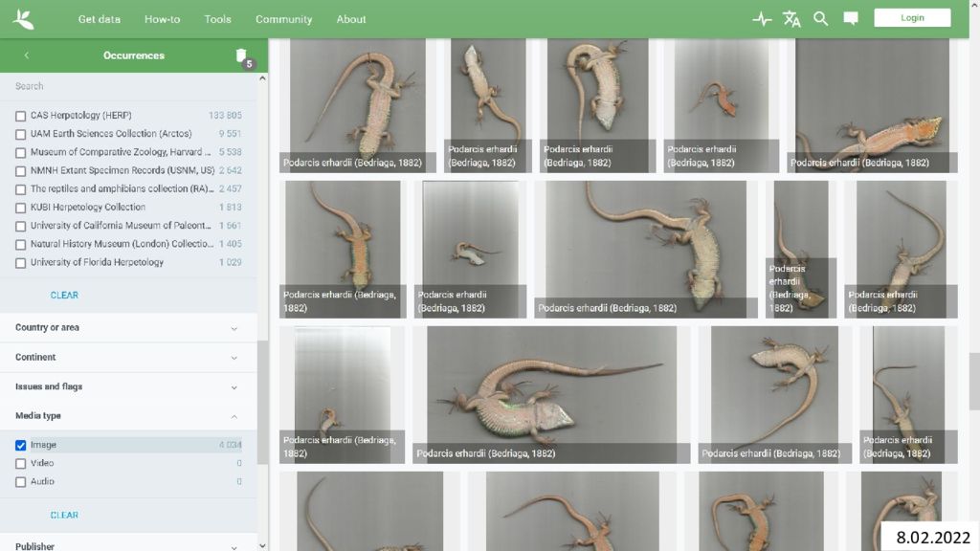The image size is (980, 551).
Task: Open the feedback speech bubble icon
Action: click(x=851, y=19)
